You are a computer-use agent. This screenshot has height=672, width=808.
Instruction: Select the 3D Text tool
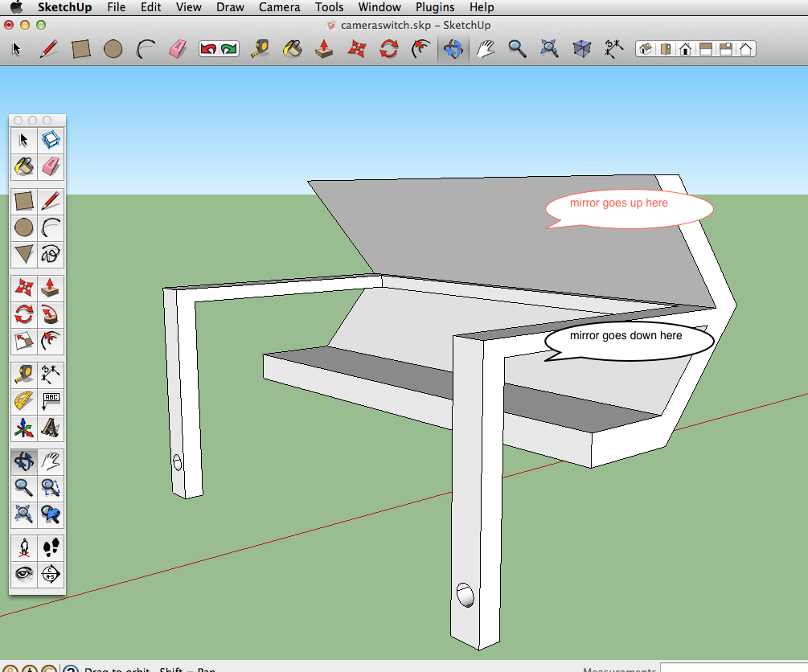click(51, 428)
